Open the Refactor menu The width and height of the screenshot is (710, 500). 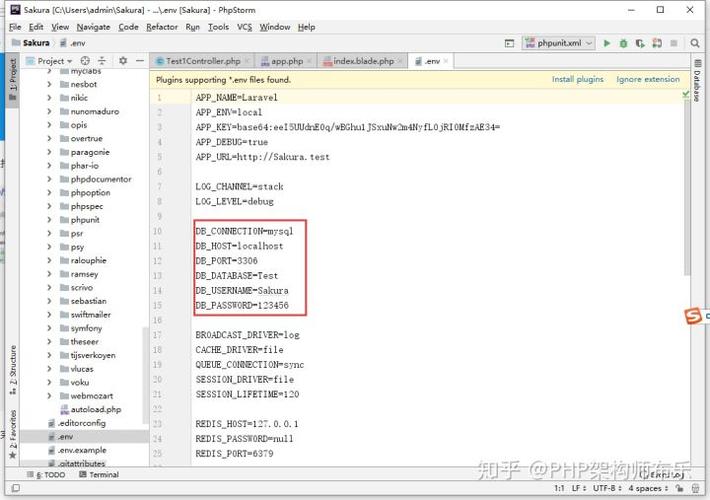click(162, 27)
